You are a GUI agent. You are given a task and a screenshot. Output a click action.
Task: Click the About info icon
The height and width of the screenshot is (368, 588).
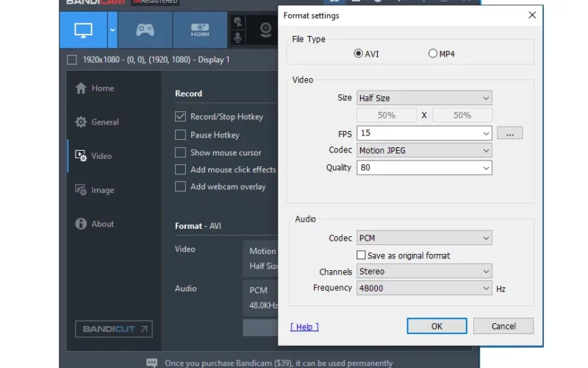click(x=81, y=224)
